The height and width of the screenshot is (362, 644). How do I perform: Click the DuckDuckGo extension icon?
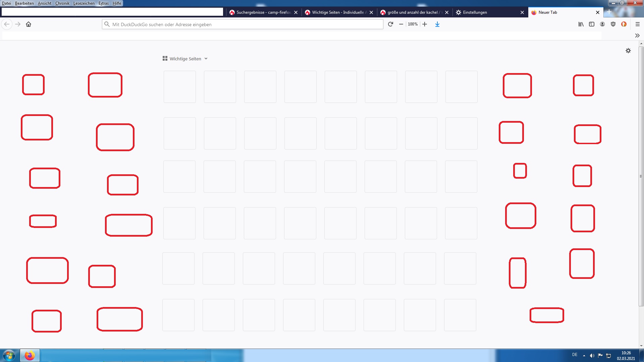point(624,24)
